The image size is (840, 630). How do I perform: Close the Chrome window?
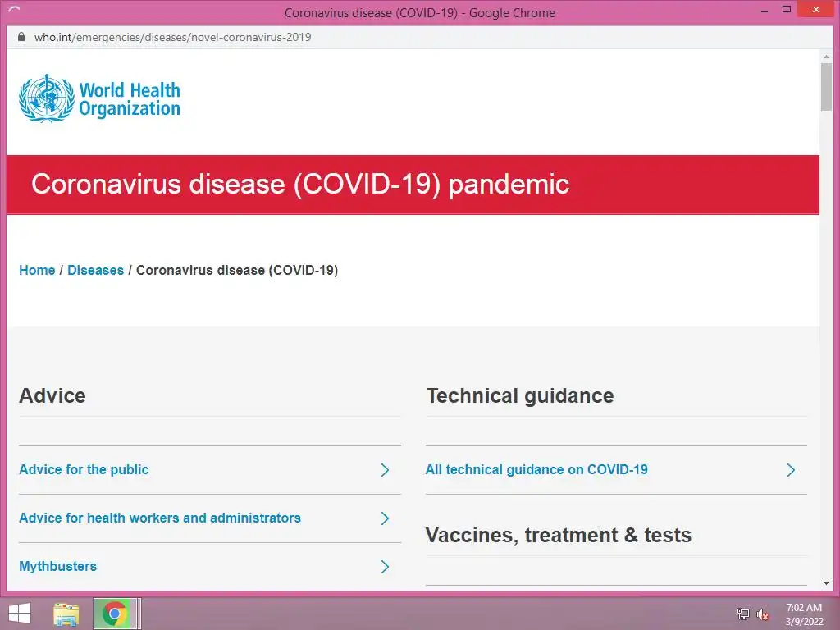click(816, 9)
